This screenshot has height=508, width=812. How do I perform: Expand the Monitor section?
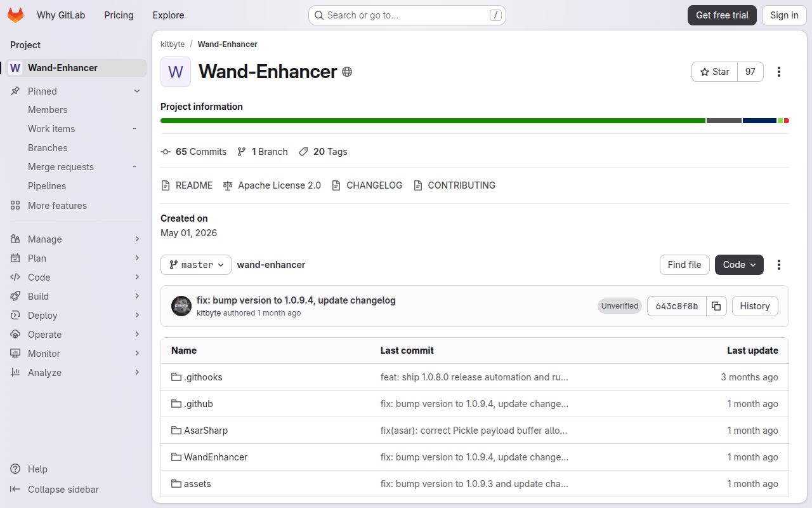pyautogui.click(x=77, y=354)
